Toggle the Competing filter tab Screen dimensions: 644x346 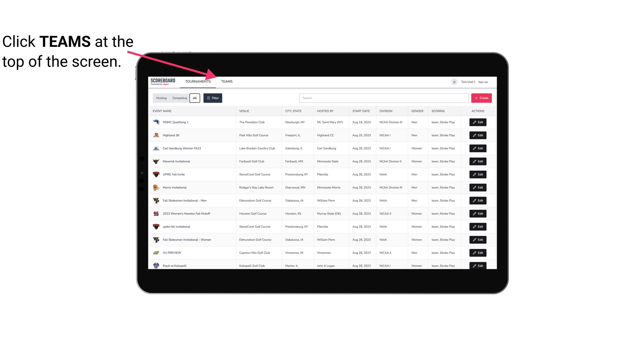pyautogui.click(x=179, y=98)
